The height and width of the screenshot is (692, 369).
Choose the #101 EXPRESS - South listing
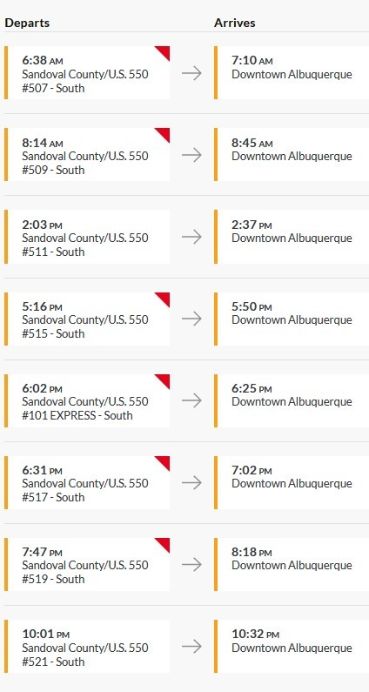(x=77, y=415)
